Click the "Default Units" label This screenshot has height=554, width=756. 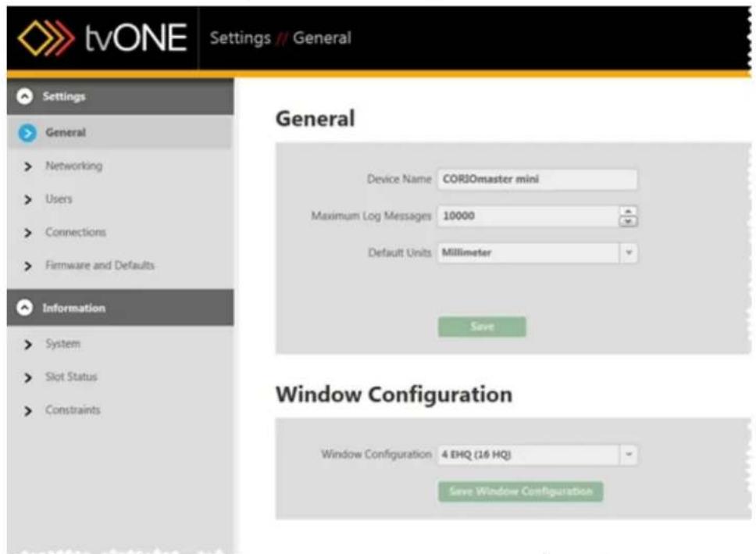tap(400, 253)
